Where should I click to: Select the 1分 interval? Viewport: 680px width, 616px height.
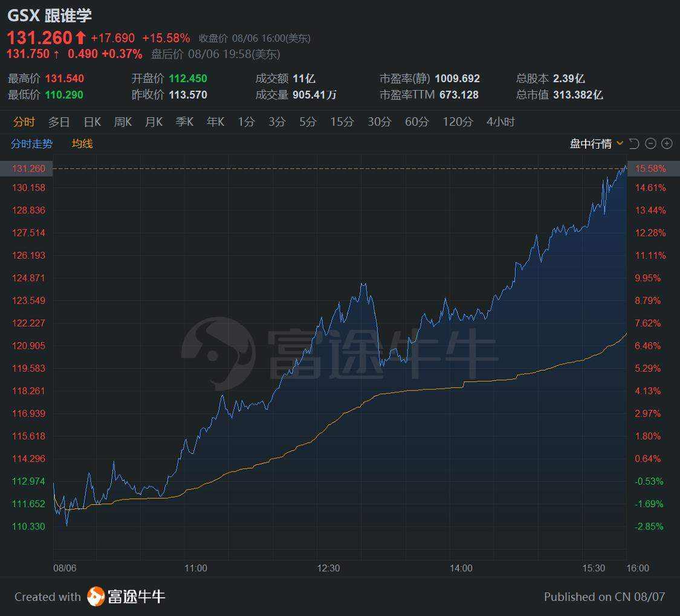pyautogui.click(x=246, y=122)
